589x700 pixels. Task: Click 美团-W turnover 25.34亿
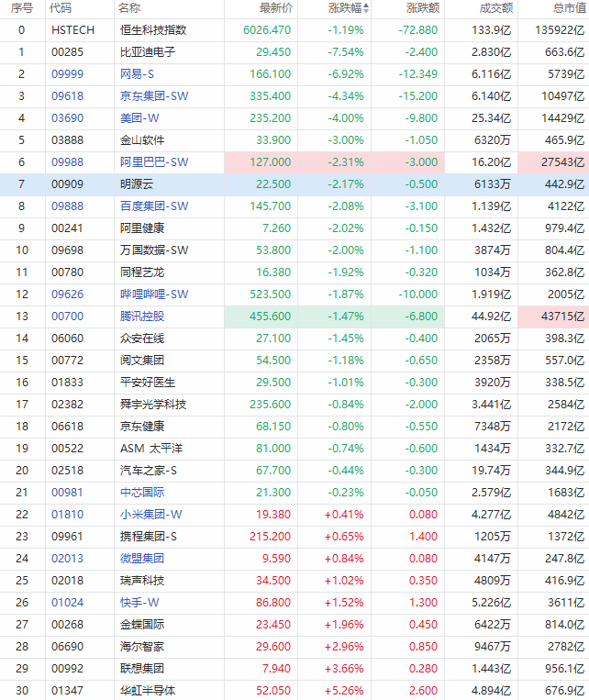pyautogui.click(x=491, y=118)
